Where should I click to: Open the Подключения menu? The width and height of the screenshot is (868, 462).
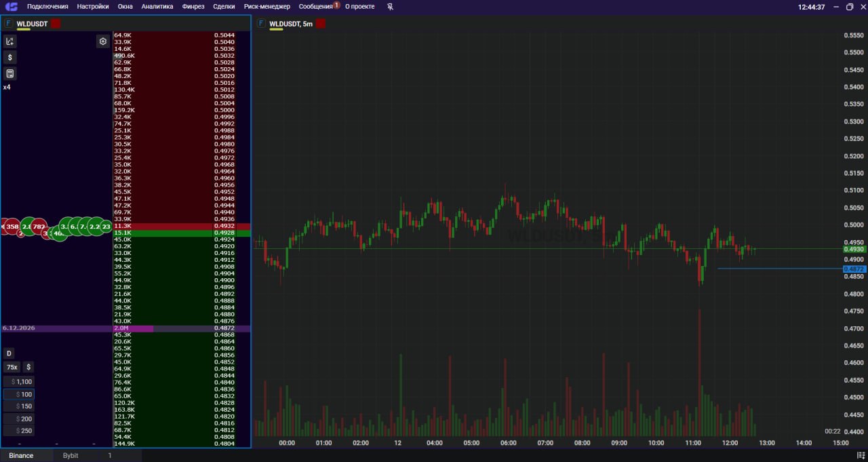(47, 6)
